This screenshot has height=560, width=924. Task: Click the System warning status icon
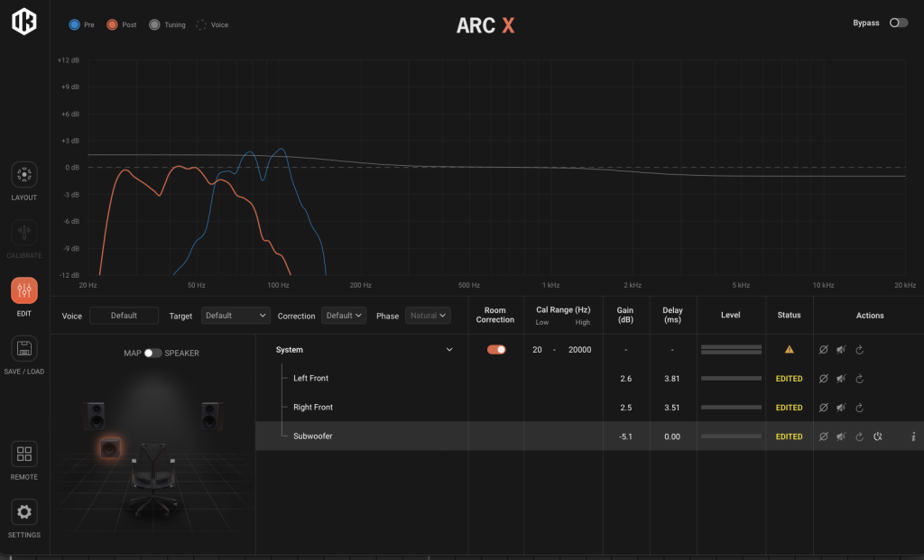(x=790, y=350)
